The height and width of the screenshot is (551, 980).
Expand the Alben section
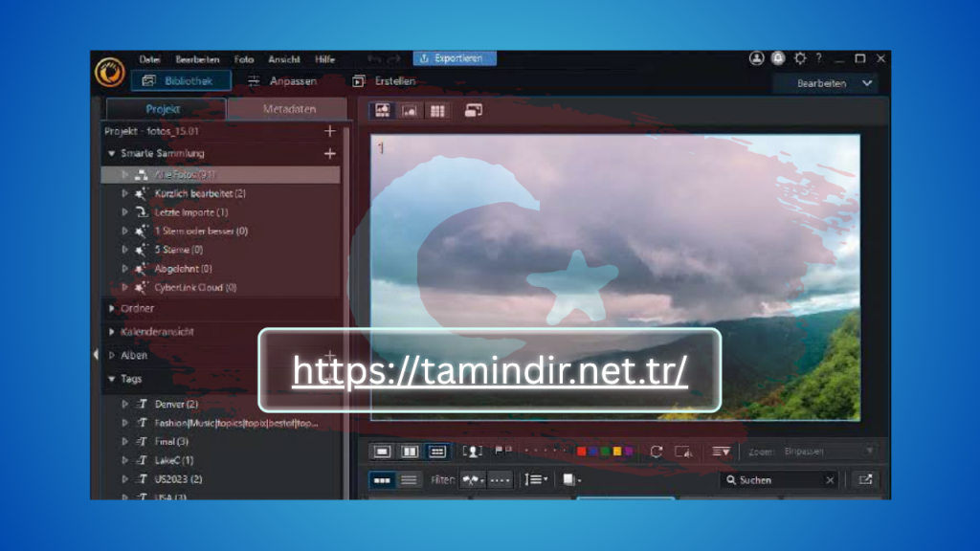coord(112,356)
